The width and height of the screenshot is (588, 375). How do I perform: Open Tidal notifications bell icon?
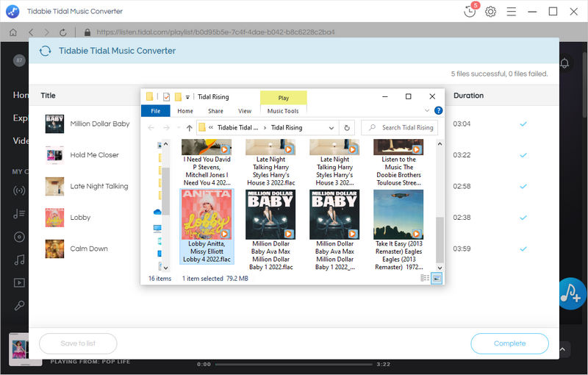564,63
